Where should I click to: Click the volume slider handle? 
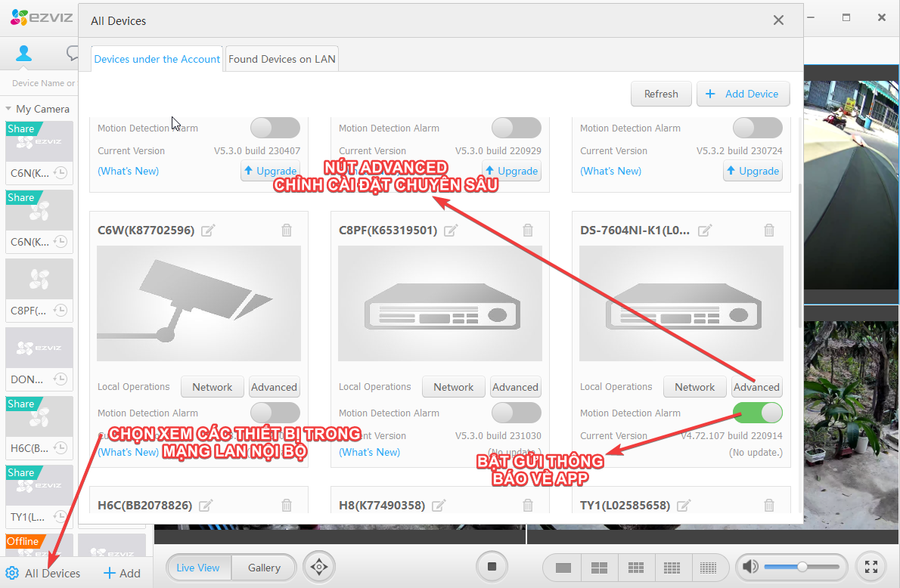pyautogui.click(x=802, y=567)
